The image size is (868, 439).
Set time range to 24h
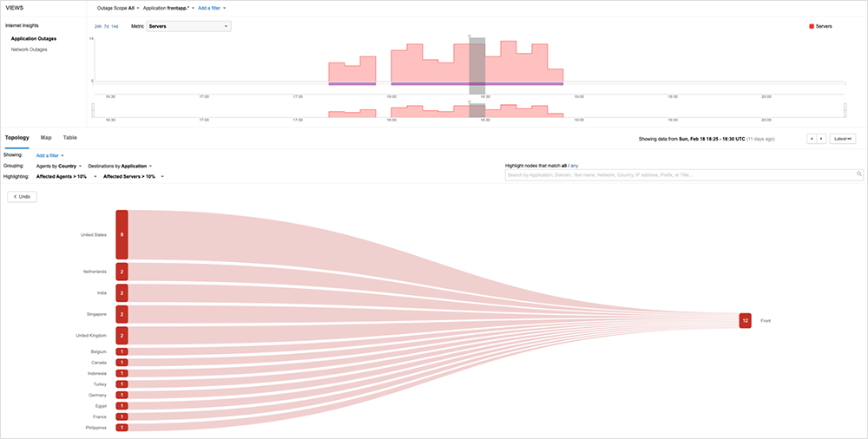pyautogui.click(x=96, y=27)
